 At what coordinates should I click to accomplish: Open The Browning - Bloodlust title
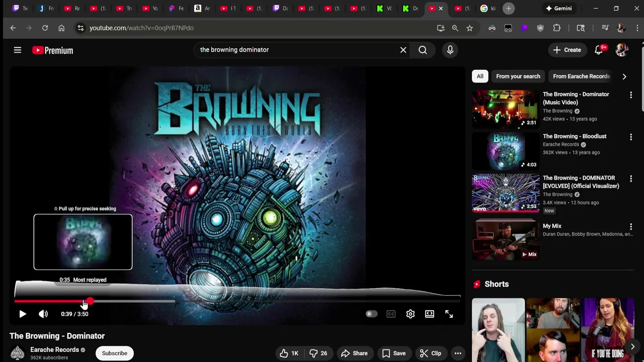click(x=575, y=136)
